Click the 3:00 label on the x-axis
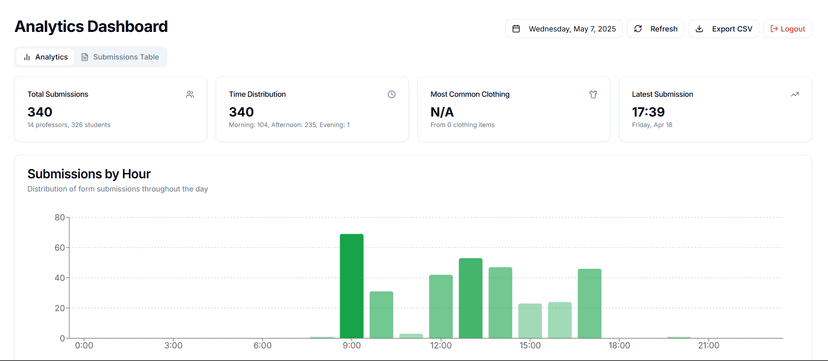The image size is (828, 361). point(173,346)
